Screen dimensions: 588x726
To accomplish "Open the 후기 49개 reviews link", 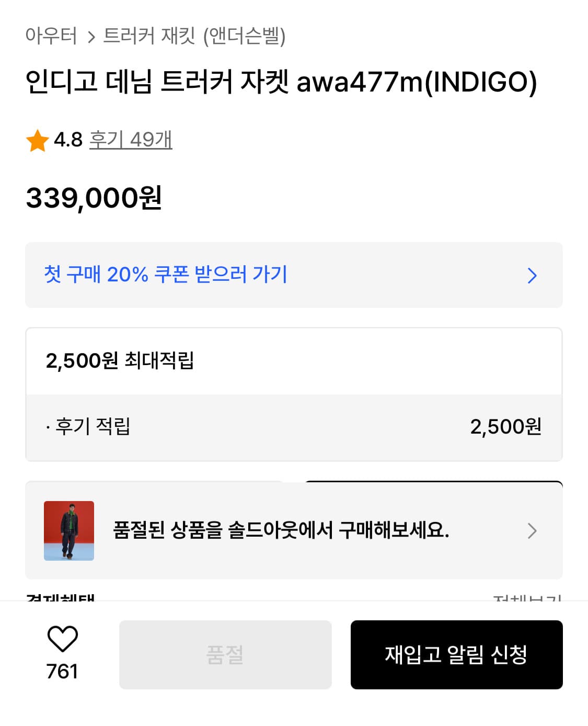I will pyautogui.click(x=131, y=140).
